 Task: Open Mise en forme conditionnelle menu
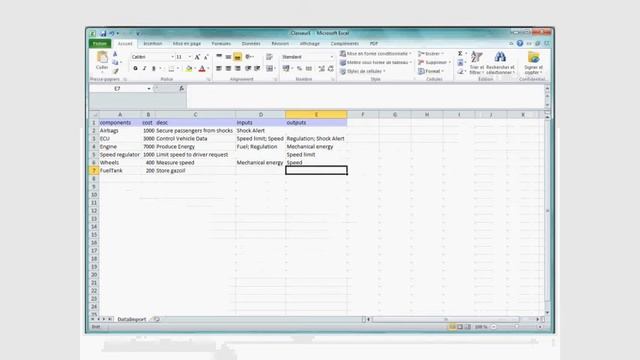pos(376,54)
